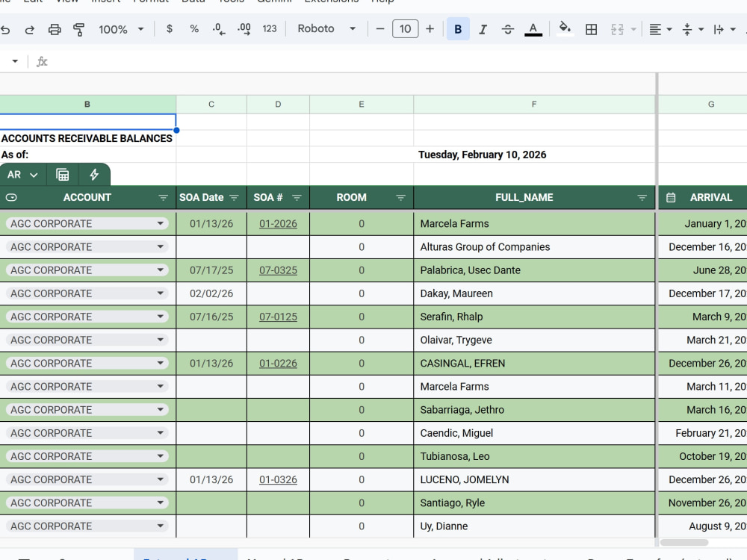Open text wrapping options
Image resolution: width=747 pixels, height=560 pixels.
[724, 30]
